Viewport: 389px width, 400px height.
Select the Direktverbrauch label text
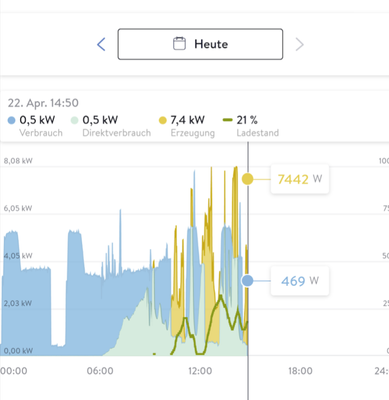click(x=117, y=133)
